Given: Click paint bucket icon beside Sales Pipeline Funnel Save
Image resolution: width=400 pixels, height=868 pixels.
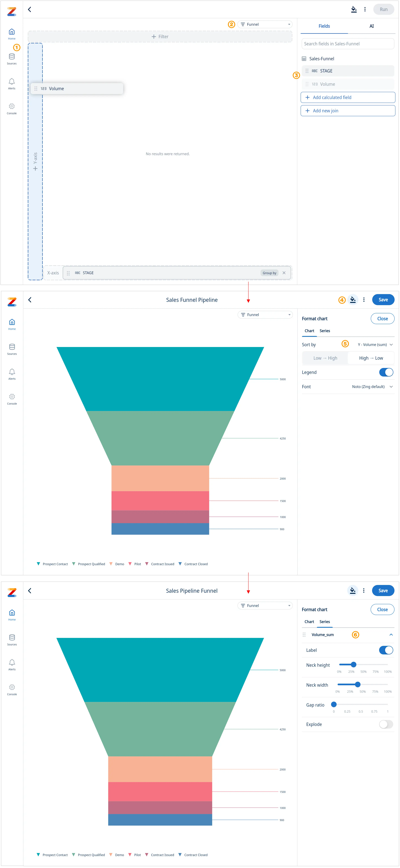Looking at the screenshot, I should tap(353, 590).
